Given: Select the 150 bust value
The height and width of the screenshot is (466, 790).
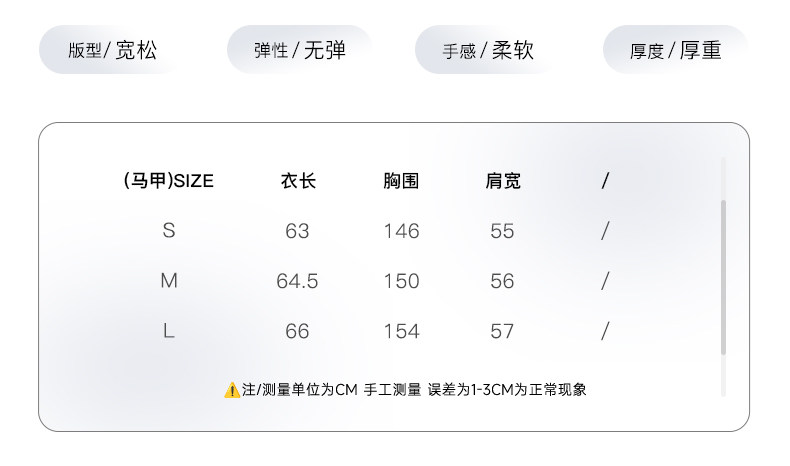Looking at the screenshot, I should pos(401,281).
